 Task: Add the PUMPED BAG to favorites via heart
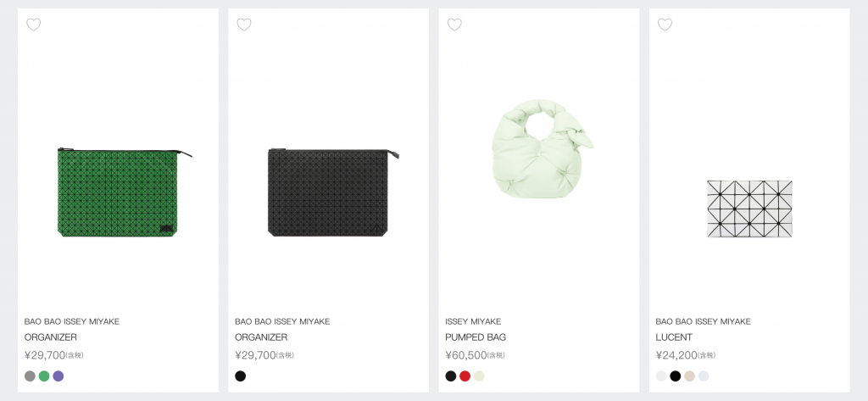(x=454, y=25)
